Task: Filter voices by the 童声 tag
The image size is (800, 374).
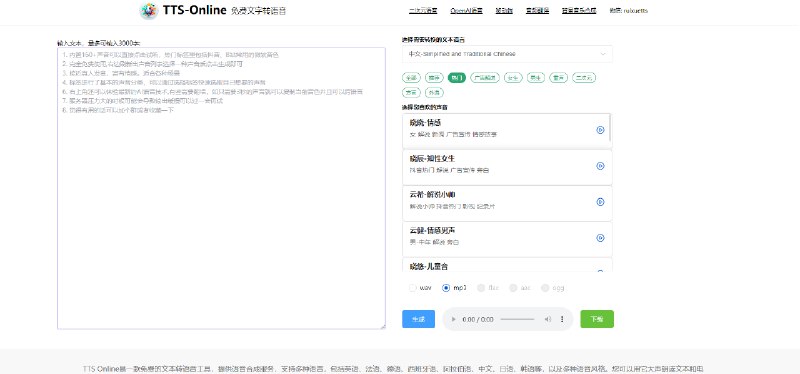Action: pos(558,78)
